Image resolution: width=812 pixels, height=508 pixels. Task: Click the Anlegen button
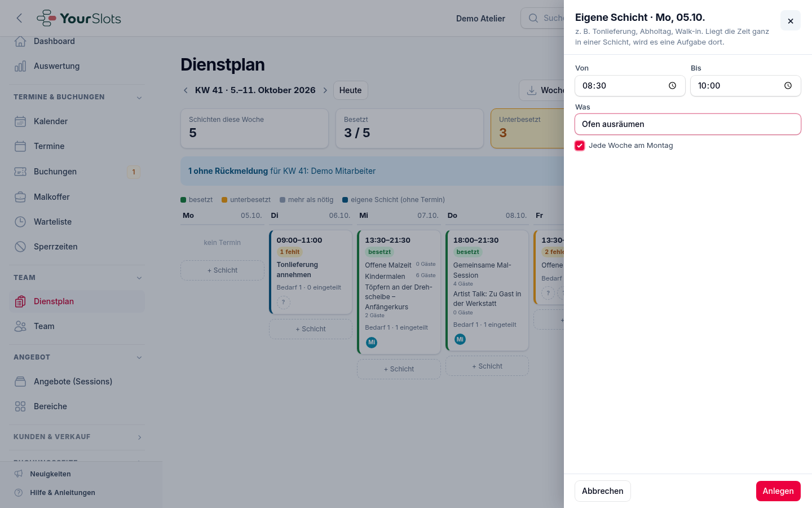click(x=778, y=491)
